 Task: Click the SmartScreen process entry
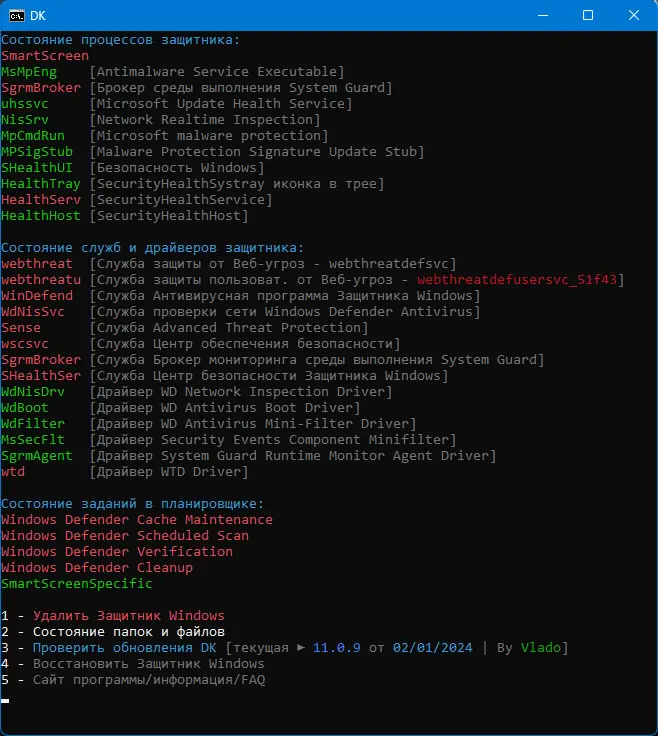point(45,56)
